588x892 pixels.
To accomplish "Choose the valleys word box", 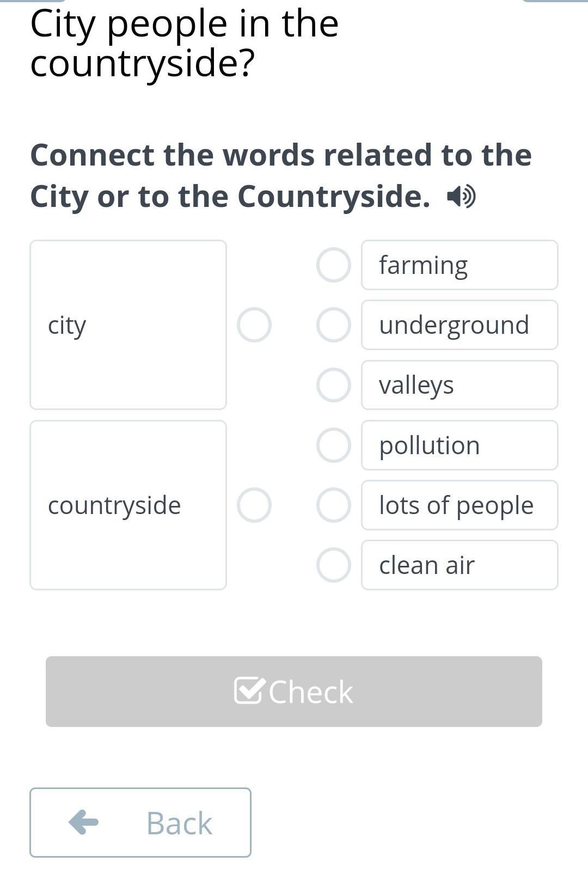I will (460, 385).
